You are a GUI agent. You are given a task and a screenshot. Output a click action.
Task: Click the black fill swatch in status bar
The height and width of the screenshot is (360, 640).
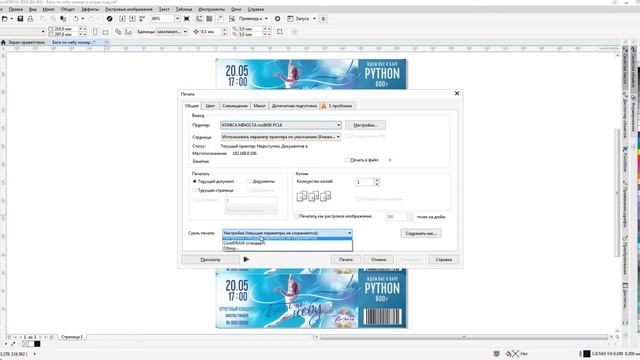pos(587,353)
